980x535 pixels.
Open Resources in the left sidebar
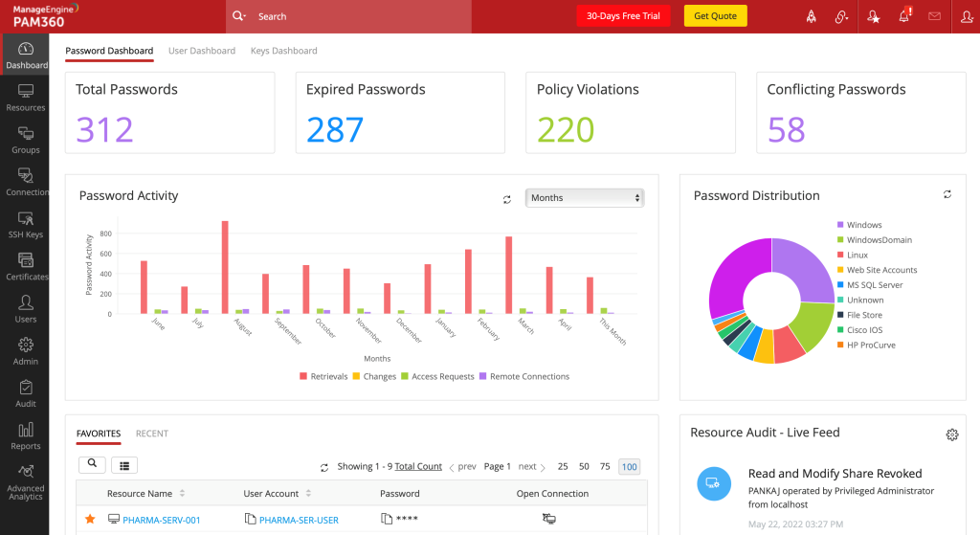click(x=25, y=97)
